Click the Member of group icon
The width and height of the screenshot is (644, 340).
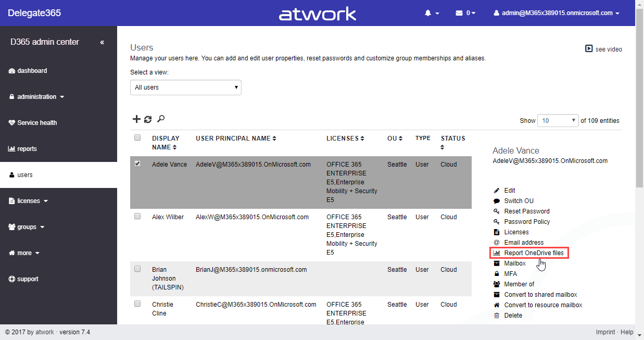pyautogui.click(x=496, y=284)
